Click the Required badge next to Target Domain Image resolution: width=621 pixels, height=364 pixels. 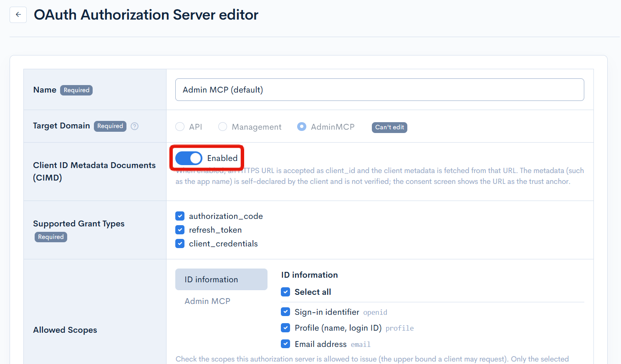(110, 126)
